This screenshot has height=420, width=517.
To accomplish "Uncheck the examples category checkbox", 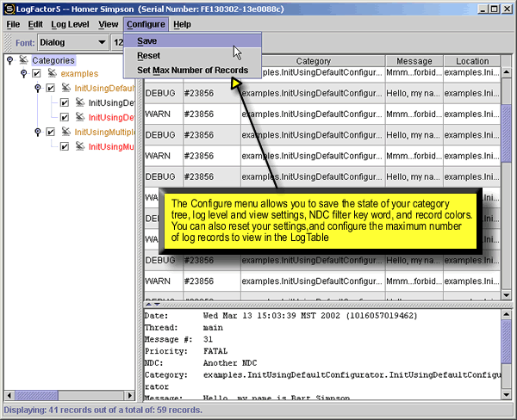I will 36,74.
